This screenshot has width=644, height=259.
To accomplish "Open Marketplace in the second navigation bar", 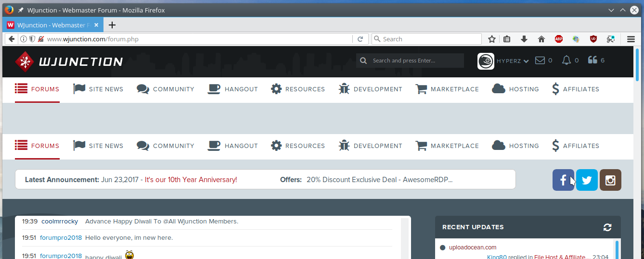I will (447, 146).
